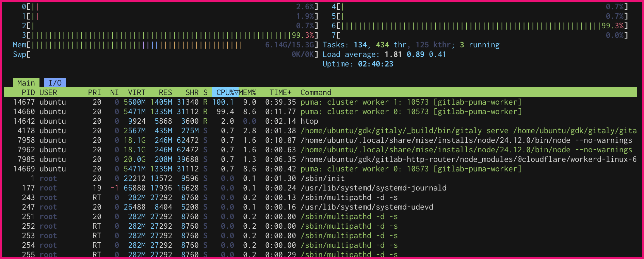
Task: Sort by the VIRT column header
Action: 136,92
